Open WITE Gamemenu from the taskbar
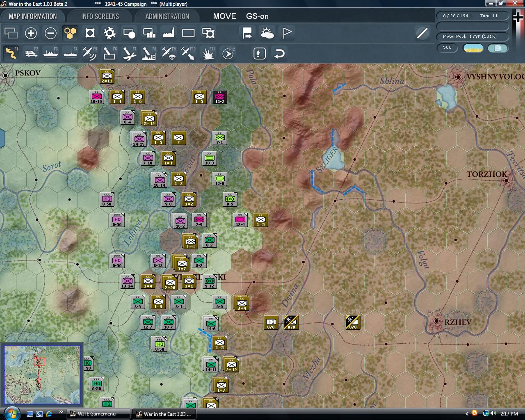The width and height of the screenshot is (525, 420). [98, 414]
